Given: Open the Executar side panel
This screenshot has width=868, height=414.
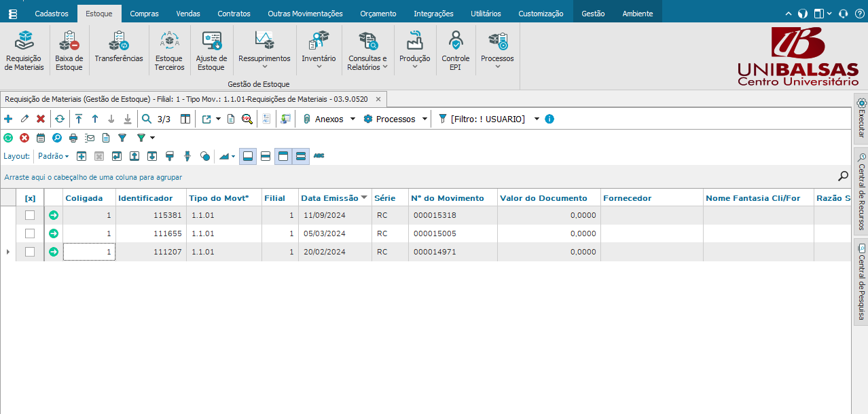Looking at the screenshot, I should (861, 117).
